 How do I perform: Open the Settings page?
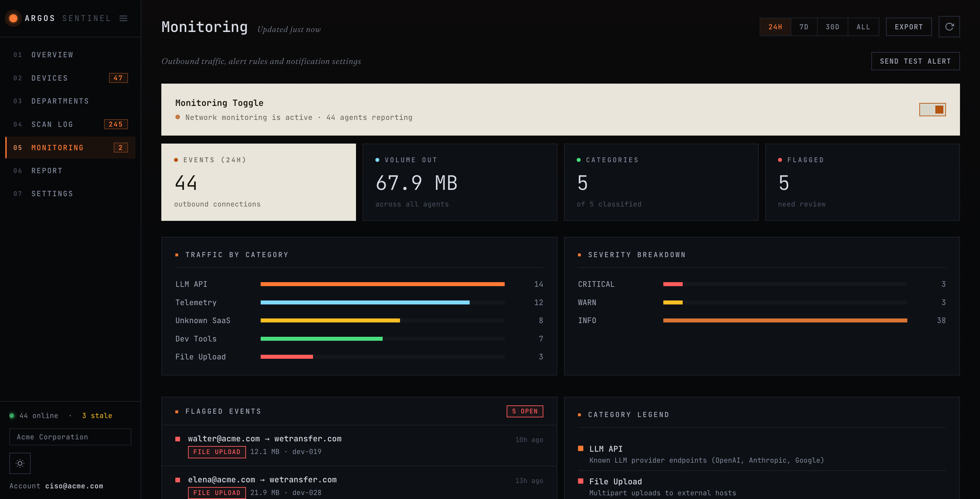70,194
